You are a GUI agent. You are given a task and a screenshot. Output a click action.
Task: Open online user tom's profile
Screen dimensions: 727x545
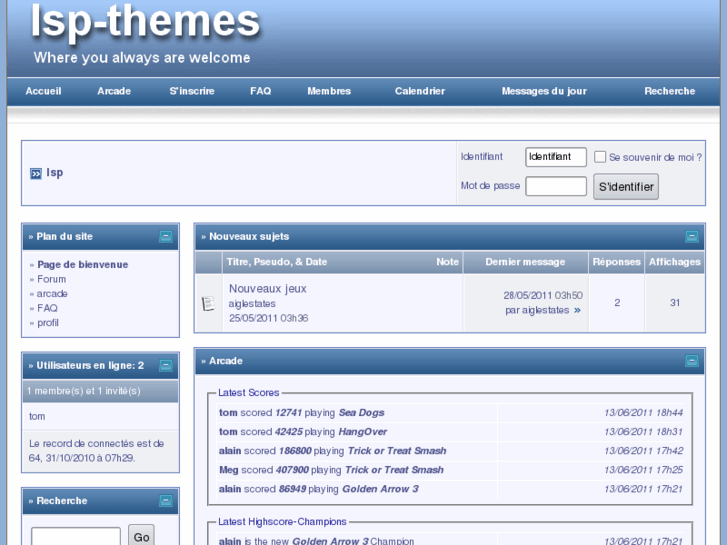pyautogui.click(x=37, y=417)
